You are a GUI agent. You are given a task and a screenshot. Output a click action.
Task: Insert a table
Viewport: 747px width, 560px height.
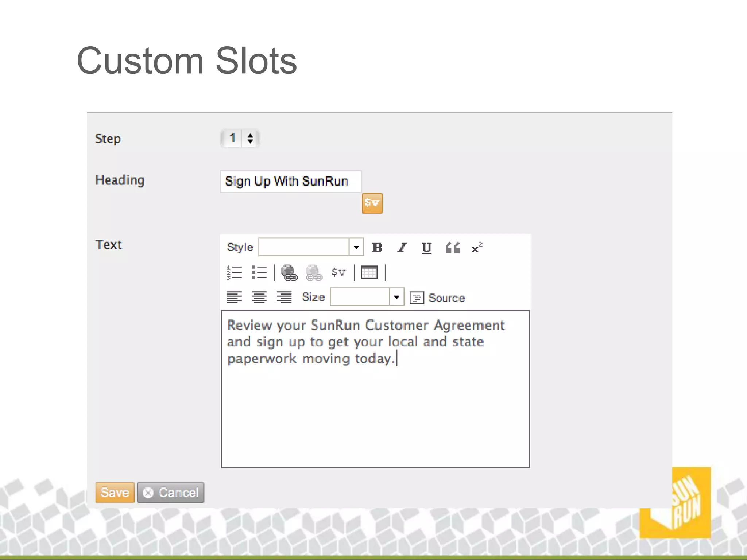(x=369, y=272)
